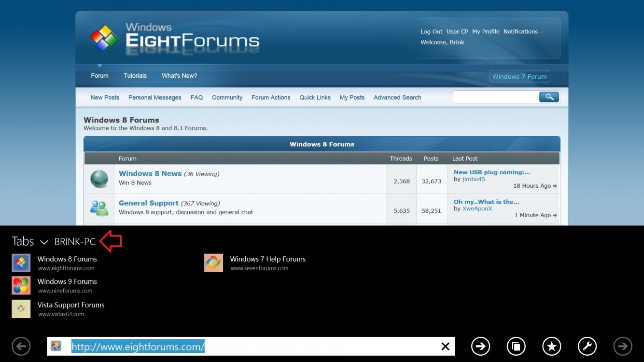Click the Go arrow button beside address bar

[x=480, y=346]
